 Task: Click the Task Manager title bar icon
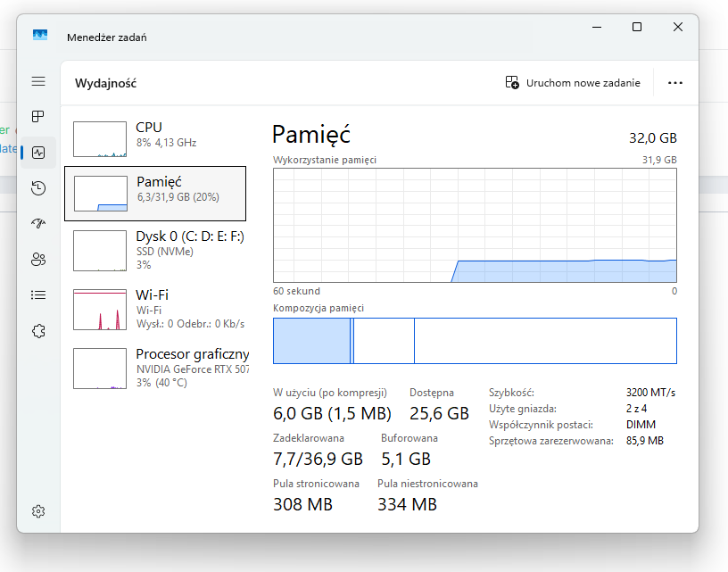pyautogui.click(x=40, y=37)
